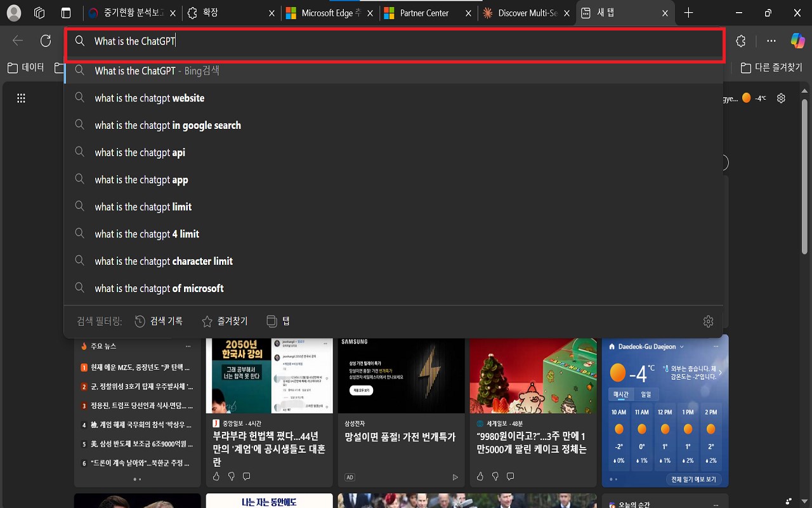Select the 일일 daily forecast tab
Image resolution: width=812 pixels, height=508 pixels.
[646, 394]
